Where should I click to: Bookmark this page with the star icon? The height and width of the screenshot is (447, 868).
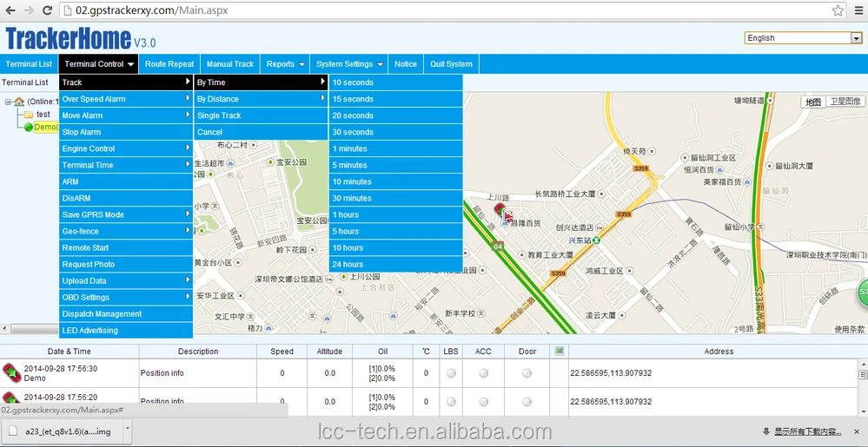(x=838, y=10)
